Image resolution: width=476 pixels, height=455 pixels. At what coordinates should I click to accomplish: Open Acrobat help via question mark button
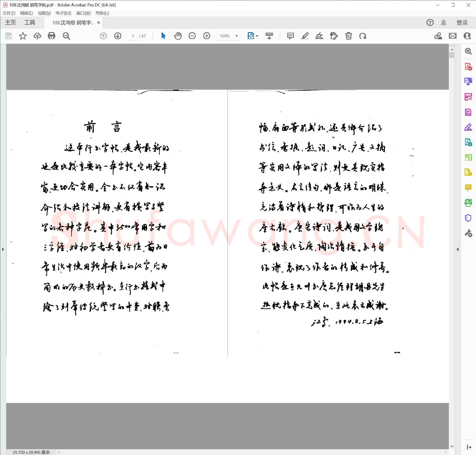click(x=430, y=22)
